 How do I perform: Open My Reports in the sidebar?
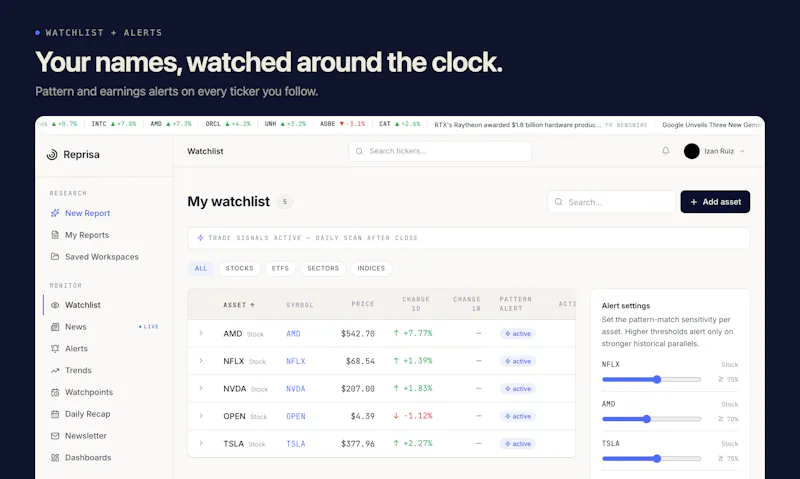tap(87, 235)
